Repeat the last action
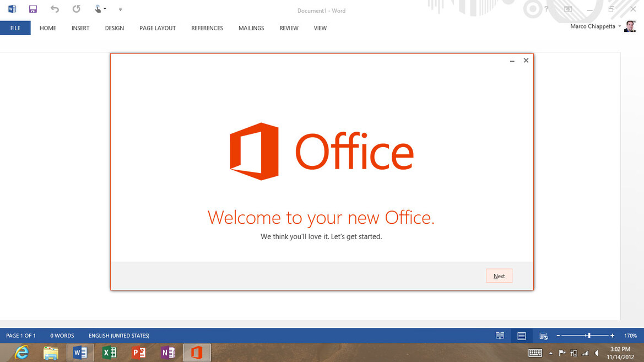This screenshot has height=362, width=644. tap(77, 9)
